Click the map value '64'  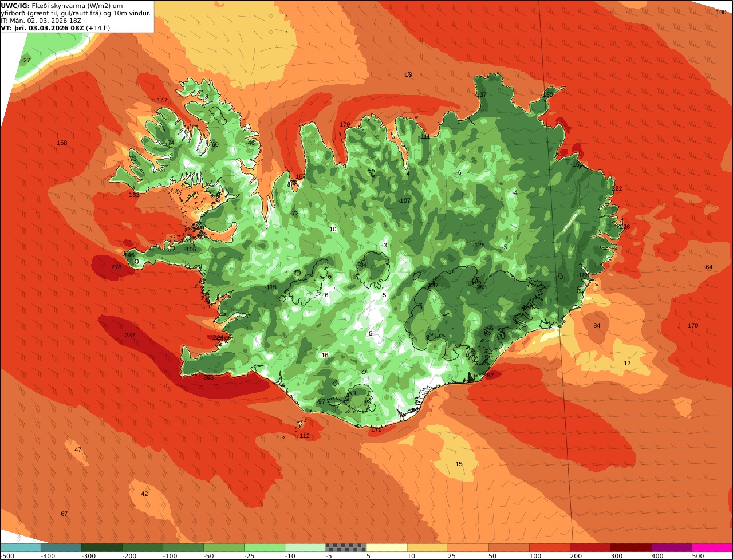[x=709, y=267]
